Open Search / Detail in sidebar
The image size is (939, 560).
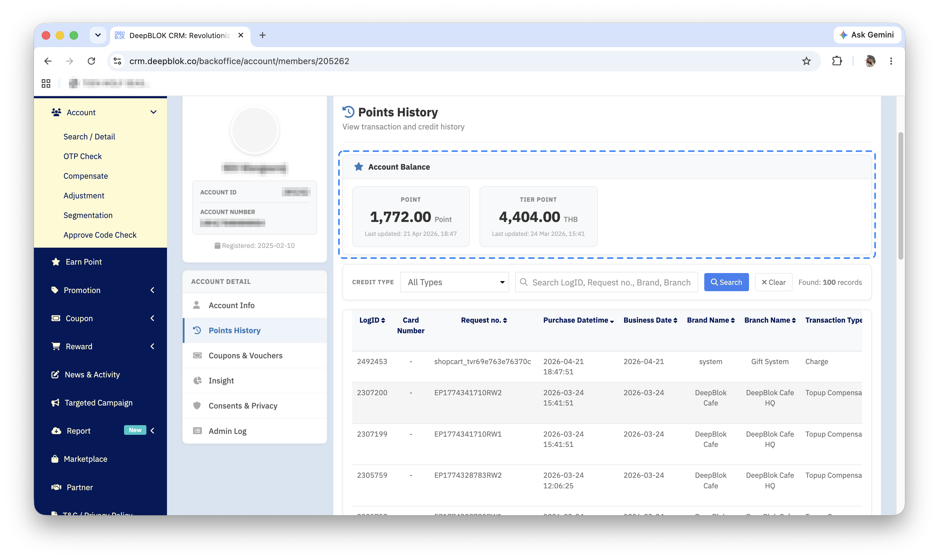point(89,137)
